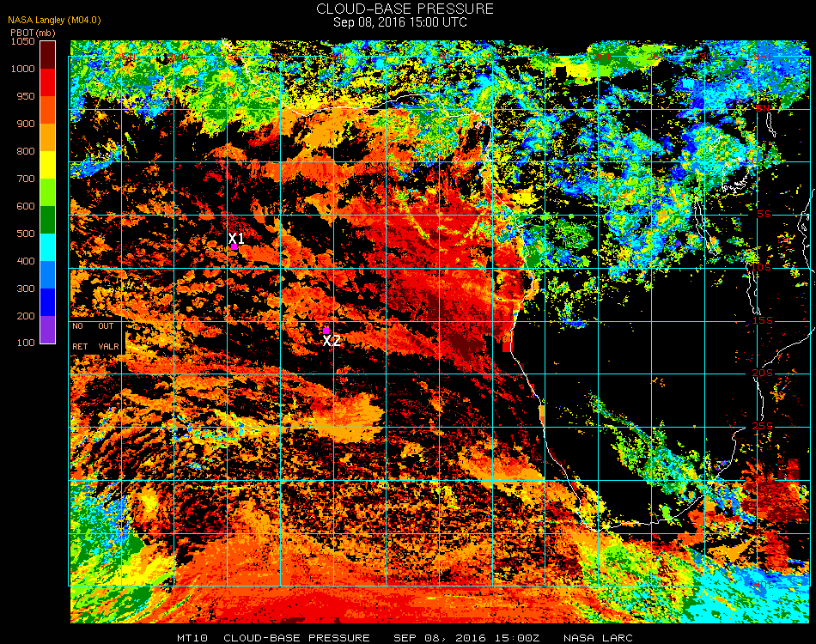Click the 25S latitude label
Image resolution: width=816 pixels, height=644 pixels.
(763, 427)
